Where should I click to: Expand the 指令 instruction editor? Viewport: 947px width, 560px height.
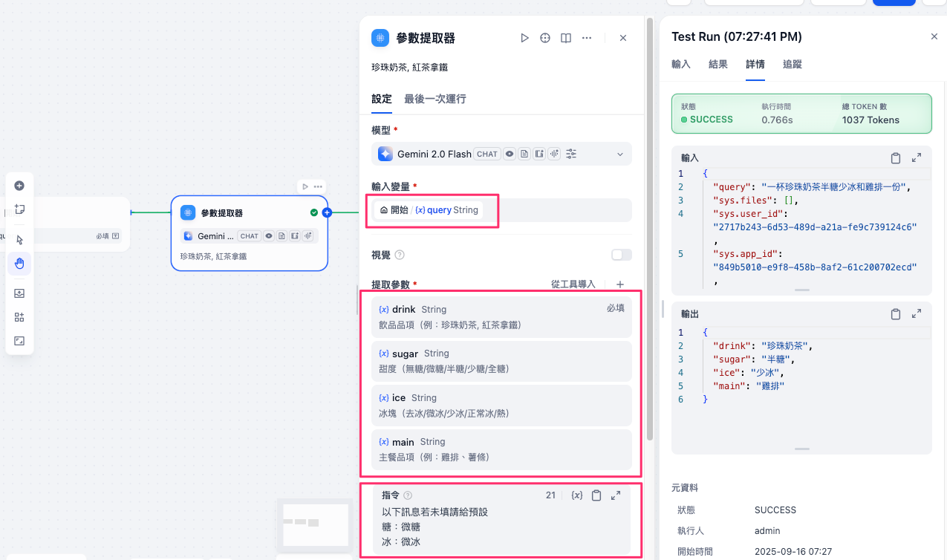(x=616, y=495)
